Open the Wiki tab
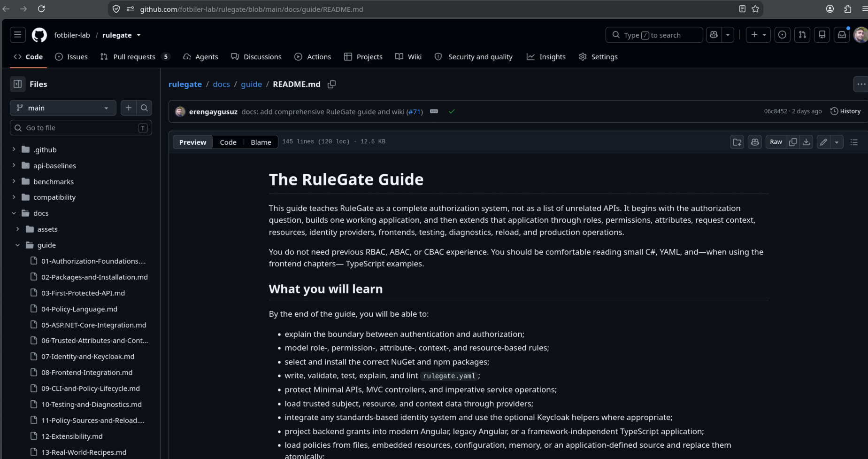Screen dimensions: 868x459 coord(408,56)
